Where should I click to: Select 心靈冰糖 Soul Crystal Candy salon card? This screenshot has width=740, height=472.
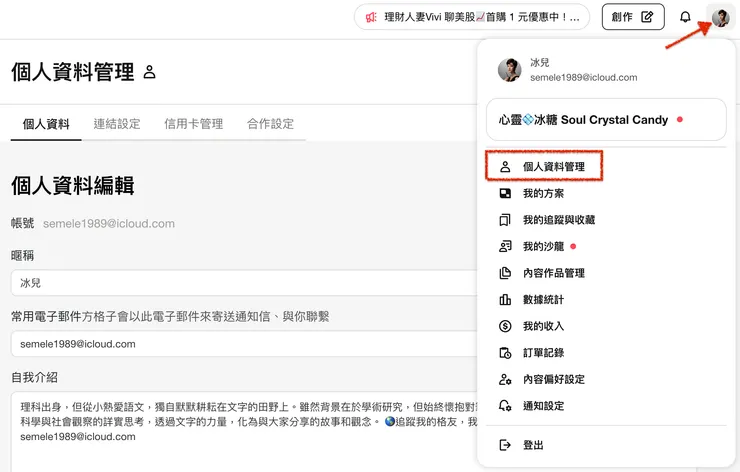click(x=606, y=119)
